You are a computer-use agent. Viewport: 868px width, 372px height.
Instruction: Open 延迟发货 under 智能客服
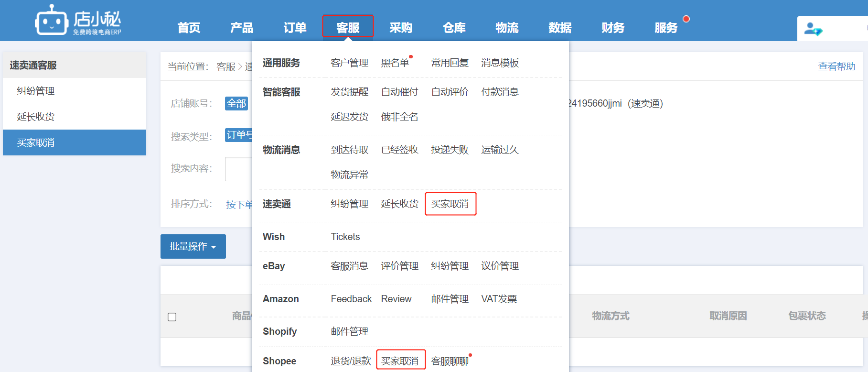click(350, 117)
